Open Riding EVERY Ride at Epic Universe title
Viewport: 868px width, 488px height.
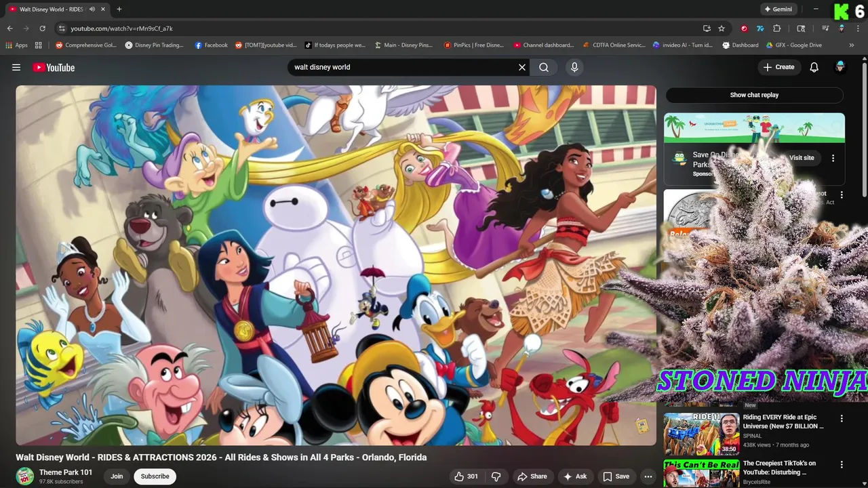click(783, 422)
